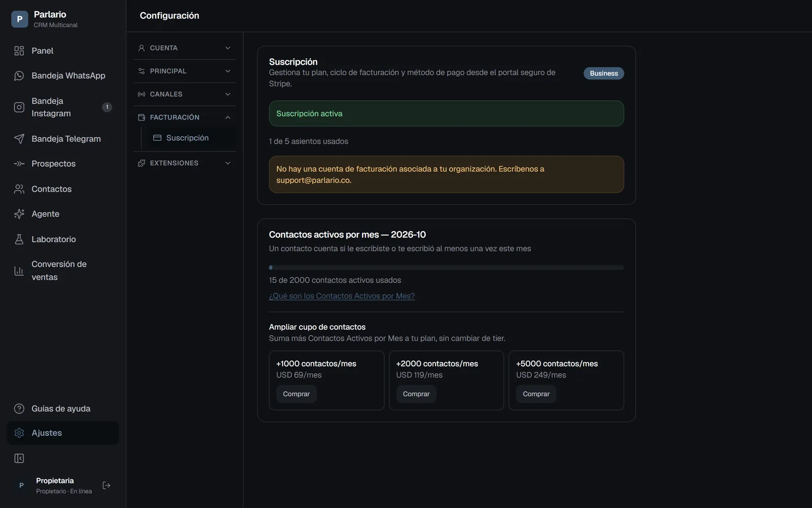This screenshot has height=508, width=812.
Task: Click the Laboratorio flask icon
Action: coord(19,239)
